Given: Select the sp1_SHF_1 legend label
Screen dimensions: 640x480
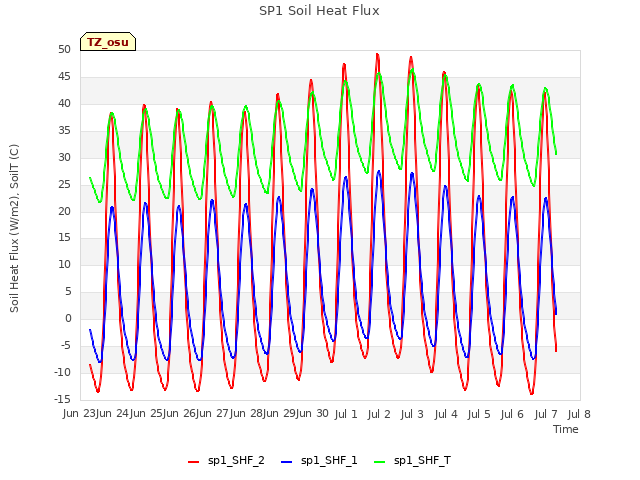Looking at the screenshot, I should pyautogui.click(x=329, y=460).
